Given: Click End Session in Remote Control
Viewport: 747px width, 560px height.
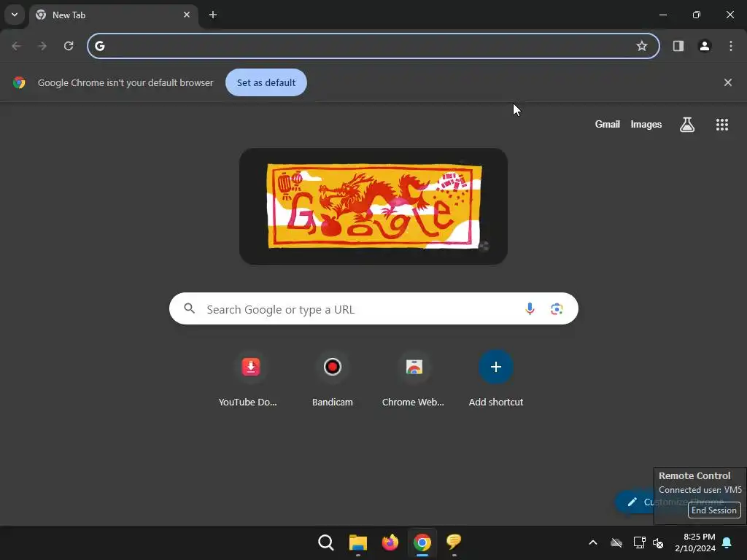Looking at the screenshot, I should pos(714,510).
